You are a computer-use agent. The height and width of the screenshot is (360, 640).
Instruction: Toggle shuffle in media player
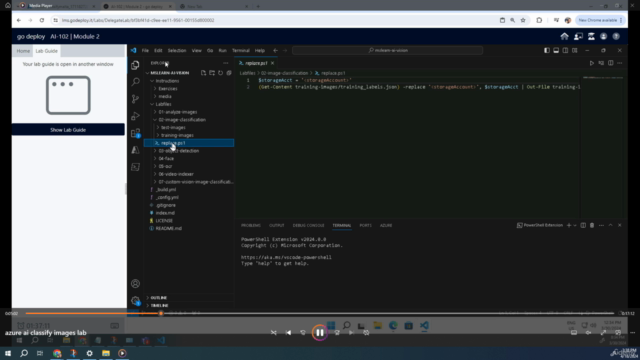pyautogui.click(x=273, y=333)
